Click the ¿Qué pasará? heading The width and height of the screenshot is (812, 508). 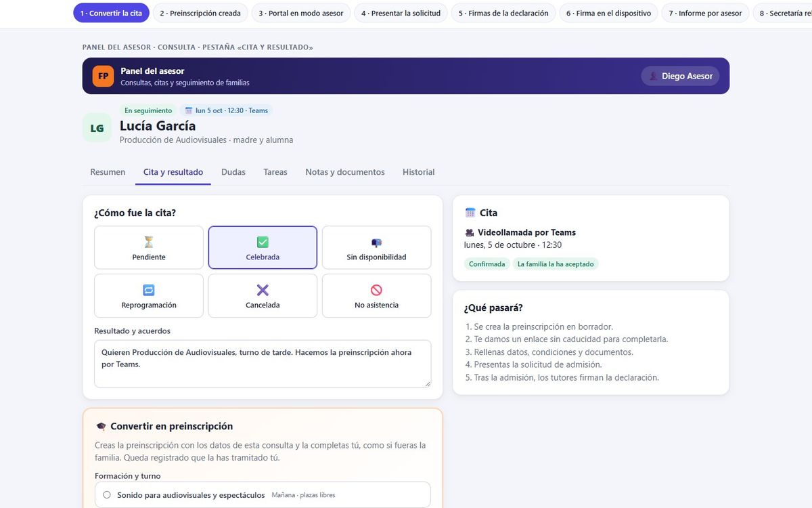[493, 308]
